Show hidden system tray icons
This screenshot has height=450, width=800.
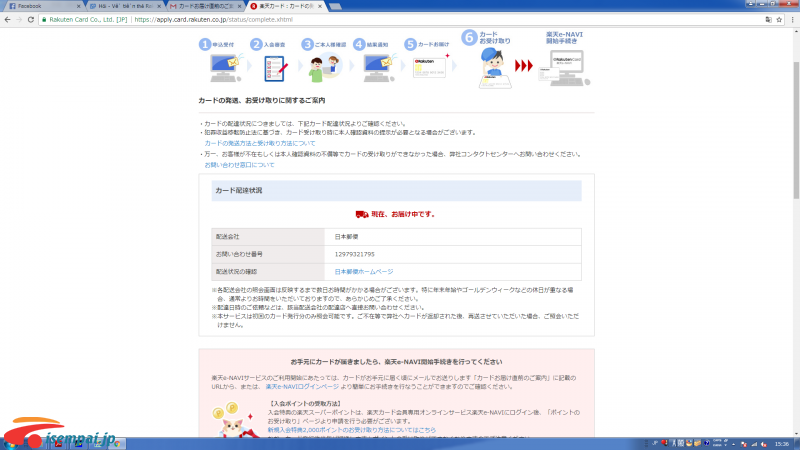pos(734,444)
